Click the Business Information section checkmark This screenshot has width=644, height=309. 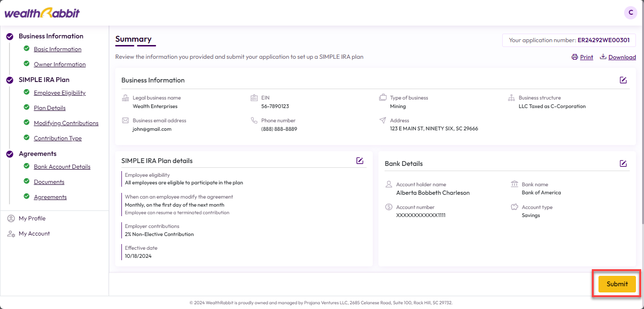coord(9,36)
